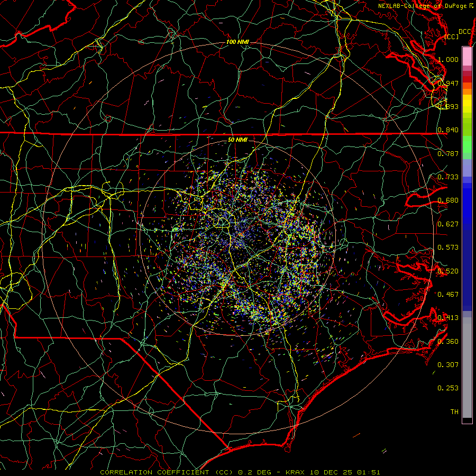Click the 0.307 value on the color scale
The height and width of the screenshot is (476, 476).
pyautogui.click(x=448, y=365)
